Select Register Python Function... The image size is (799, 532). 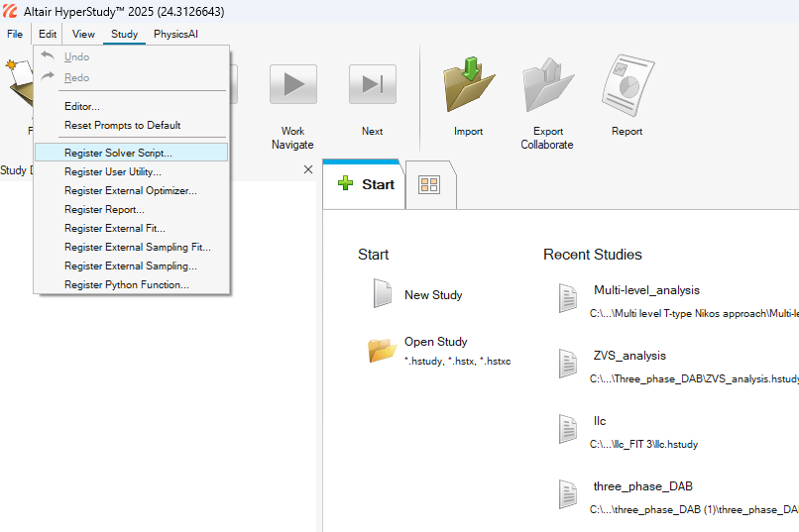tap(132, 284)
